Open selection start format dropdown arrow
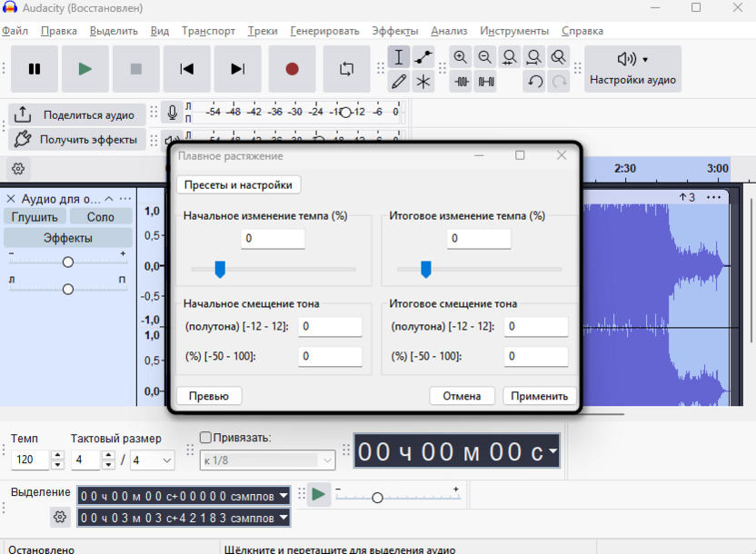This screenshot has height=554, width=756. [284, 495]
